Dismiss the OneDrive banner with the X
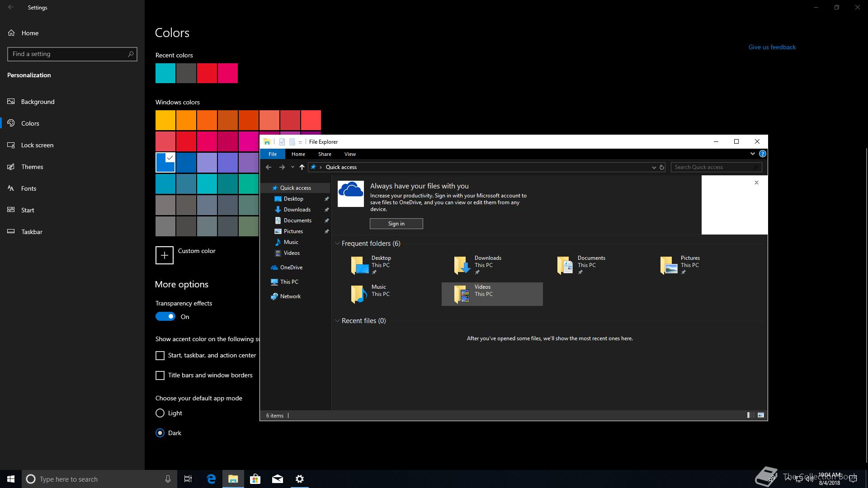 tap(756, 183)
